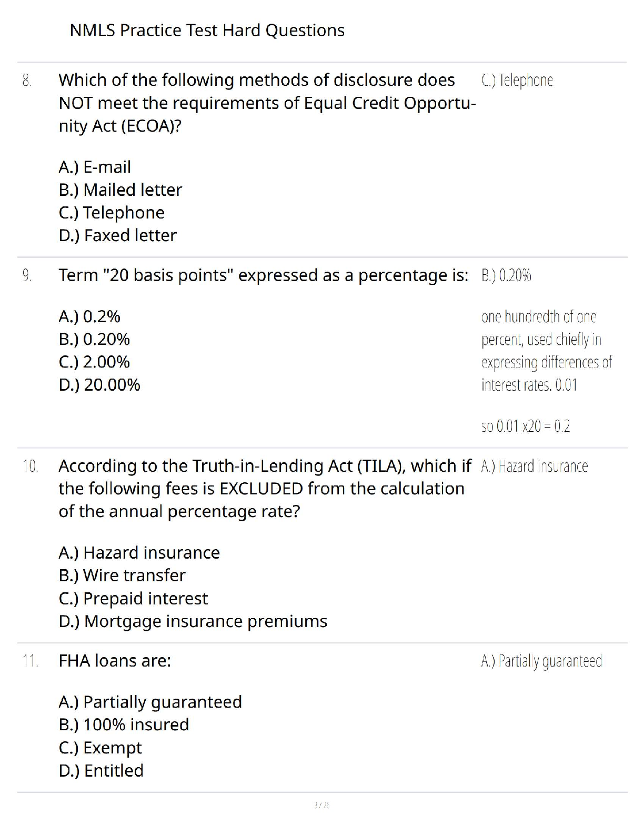Pick the 'D.) Entitled' option
The width and height of the screenshot is (644, 834).
tap(101, 771)
